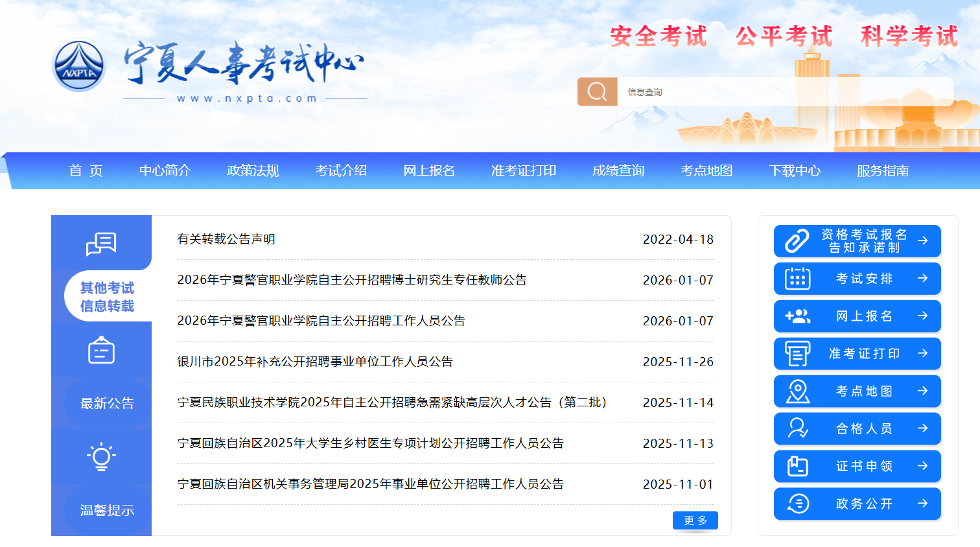Open the 政策法规 navigation menu item
Screen dimensions: 980x547
click(253, 170)
